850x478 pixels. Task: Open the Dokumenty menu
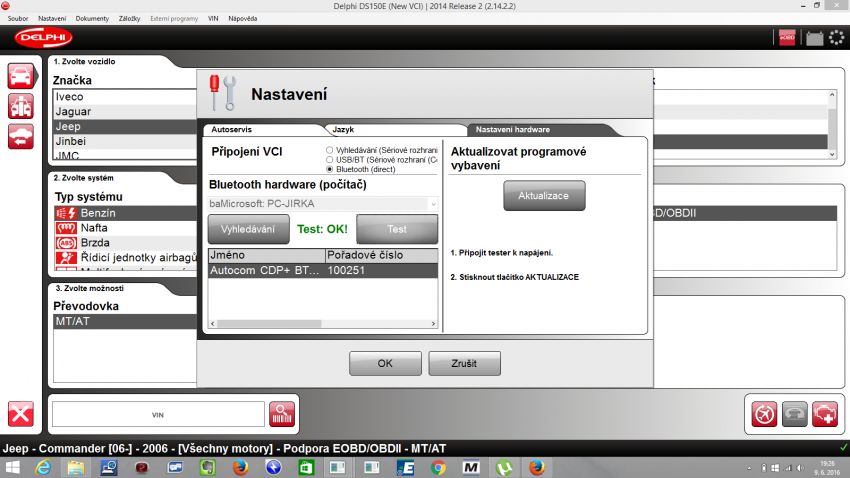[x=92, y=18]
